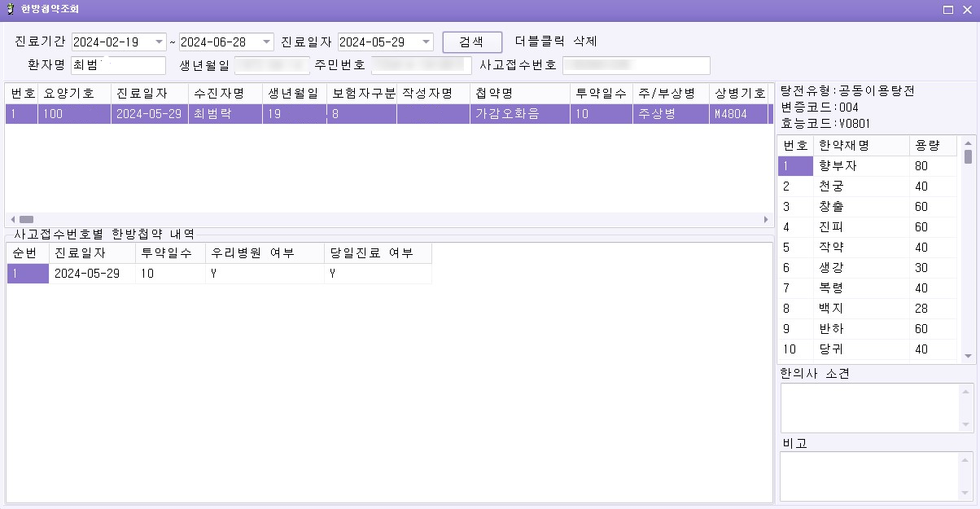Click the 한약재명 column header
980x509 pixels.
click(x=860, y=146)
